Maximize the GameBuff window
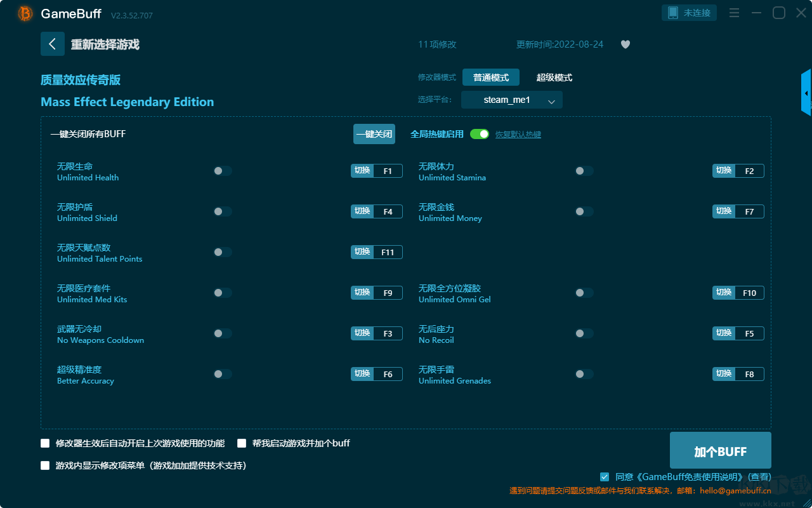Image resolution: width=812 pixels, height=508 pixels. (779, 13)
